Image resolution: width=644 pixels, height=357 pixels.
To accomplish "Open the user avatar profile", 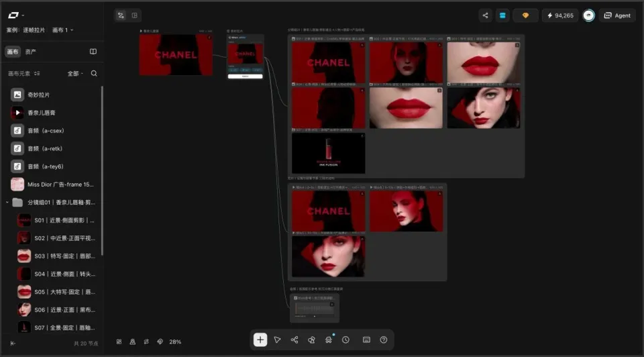I will [x=588, y=15].
